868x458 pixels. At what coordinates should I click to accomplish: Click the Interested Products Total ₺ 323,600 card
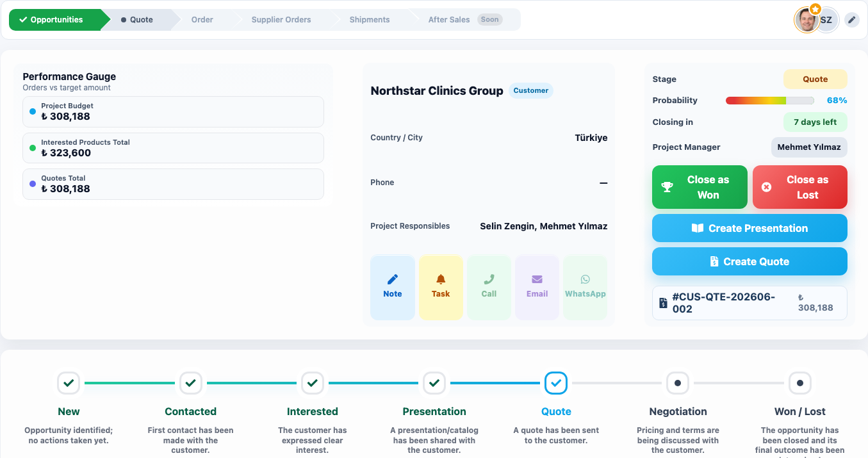(173, 148)
